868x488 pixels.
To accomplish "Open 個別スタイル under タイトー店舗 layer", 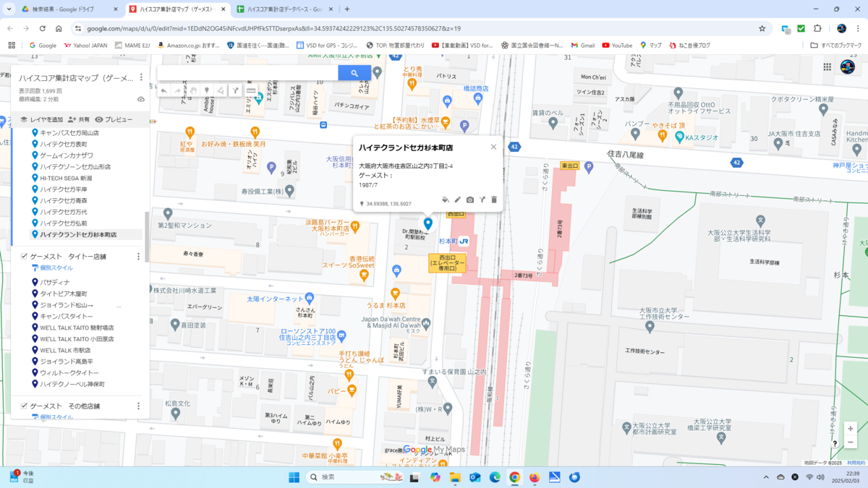I will 51,267.
